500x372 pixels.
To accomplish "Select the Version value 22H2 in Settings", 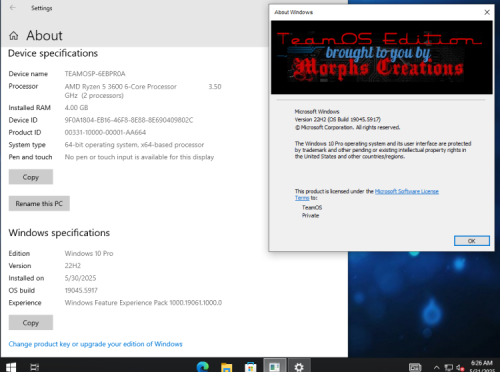I will [x=73, y=266].
